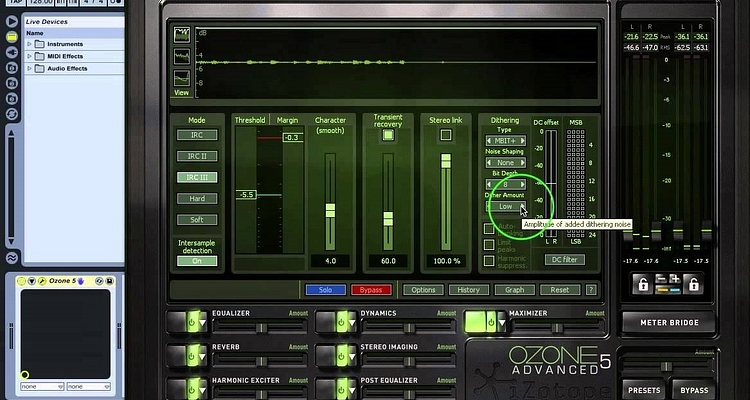Toggle the Stereo Imaging module power button

click(x=341, y=356)
